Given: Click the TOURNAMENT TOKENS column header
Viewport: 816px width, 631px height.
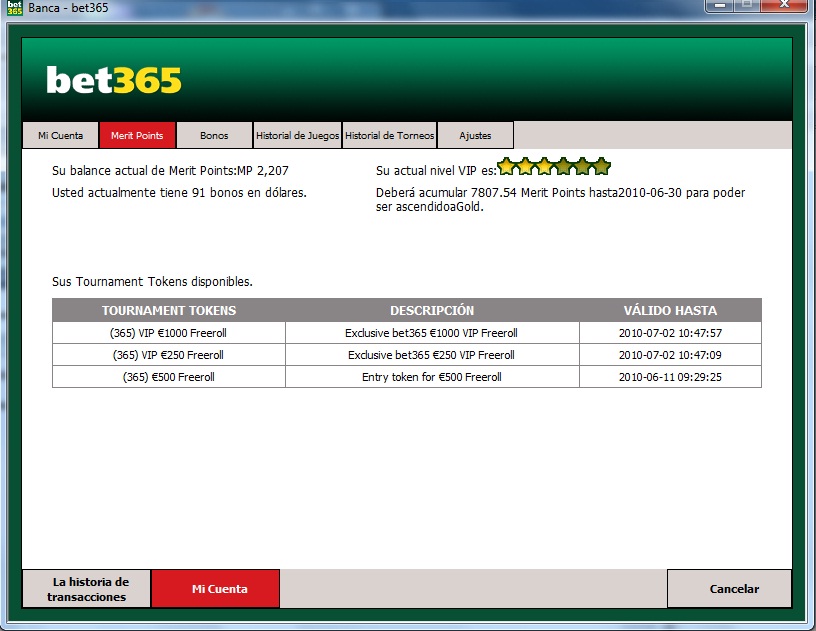Looking at the screenshot, I should point(169,311).
